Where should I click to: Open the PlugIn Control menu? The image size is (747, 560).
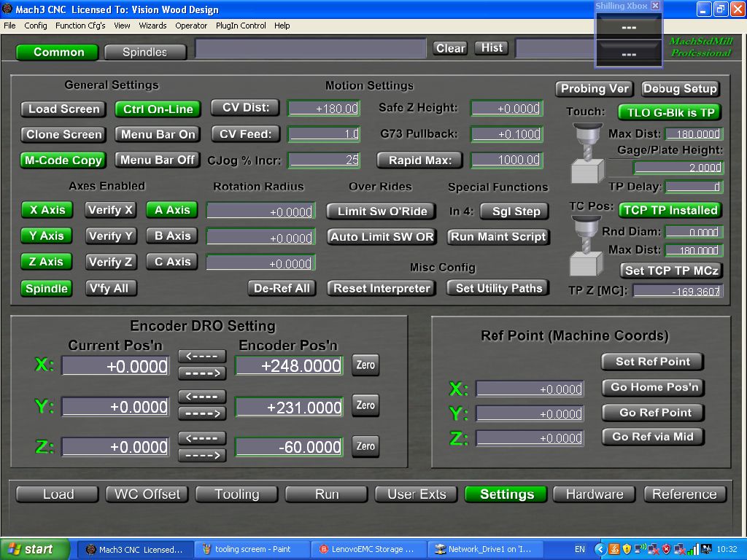241,26
